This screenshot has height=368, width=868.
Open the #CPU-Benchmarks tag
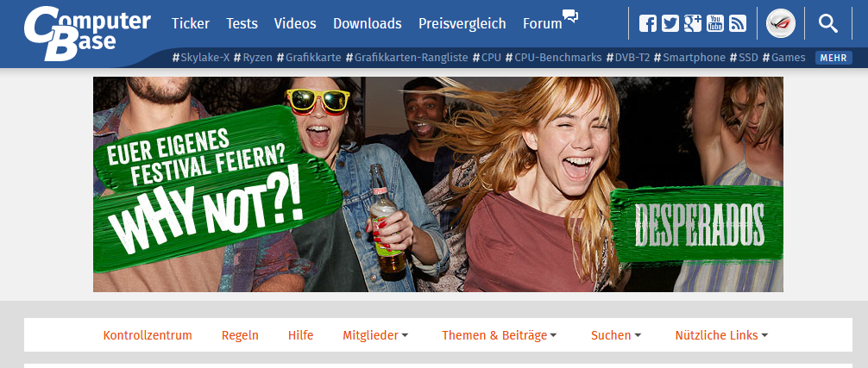pos(554,58)
